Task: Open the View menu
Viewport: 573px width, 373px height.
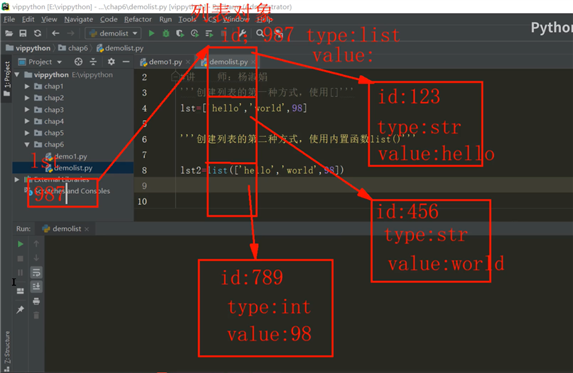Action: pyautogui.click(x=49, y=19)
